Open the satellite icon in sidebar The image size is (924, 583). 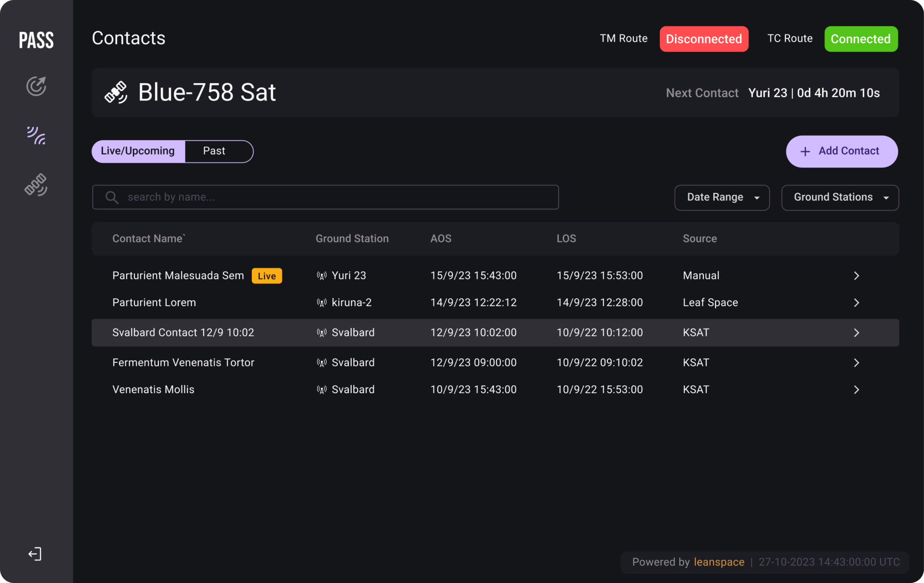coord(36,185)
